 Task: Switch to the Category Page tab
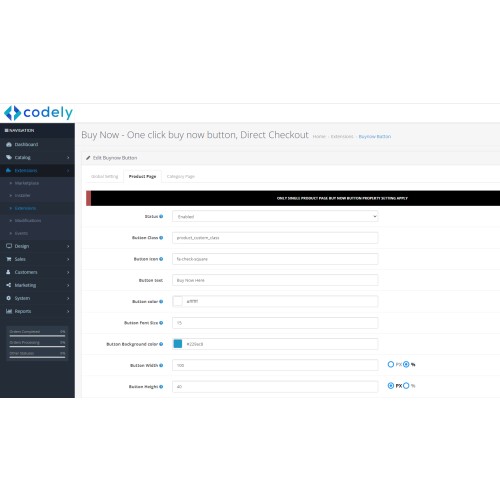181,176
